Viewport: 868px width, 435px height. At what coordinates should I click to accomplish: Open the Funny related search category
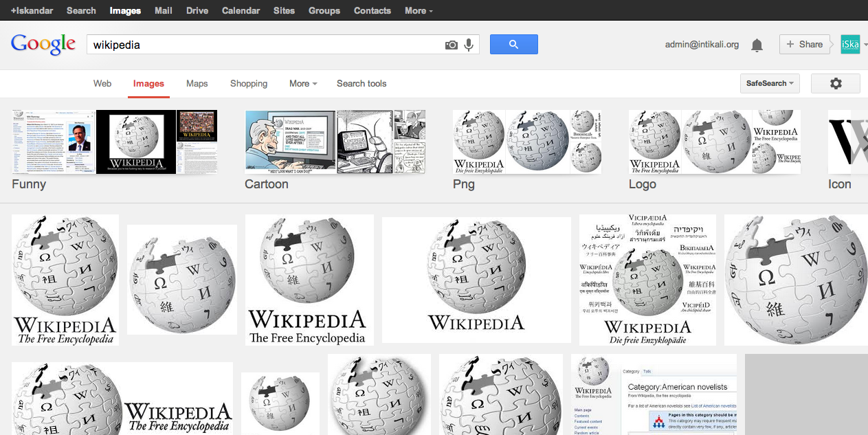pos(29,184)
